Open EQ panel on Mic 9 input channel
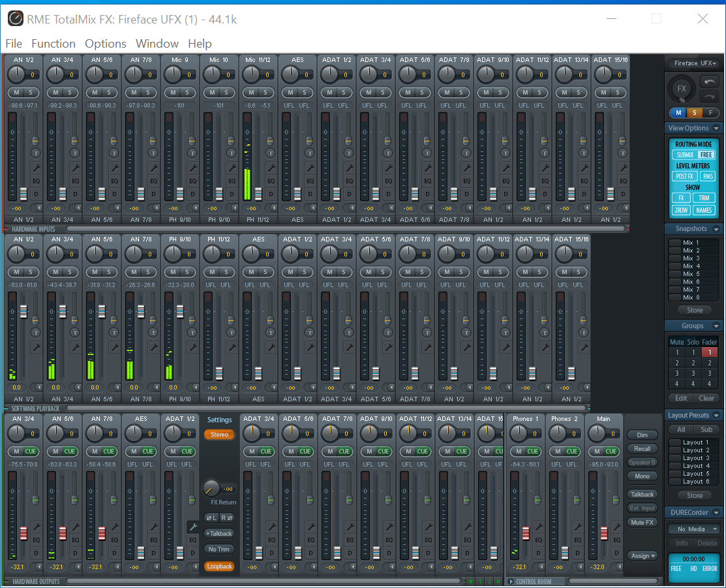 [192, 181]
